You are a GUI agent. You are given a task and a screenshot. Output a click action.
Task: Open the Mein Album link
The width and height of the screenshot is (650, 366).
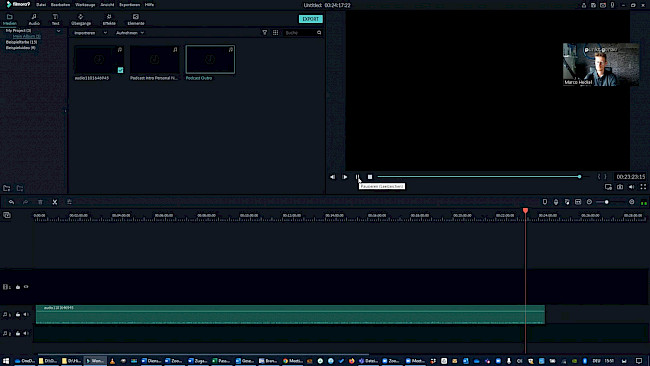pos(27,36)
